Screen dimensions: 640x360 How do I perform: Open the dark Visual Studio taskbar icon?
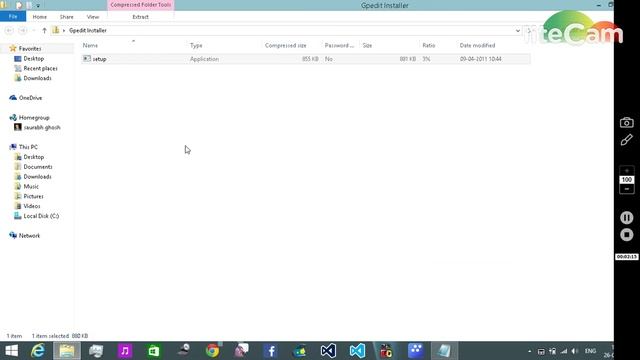pyautogui.click(x=328, y=351)
